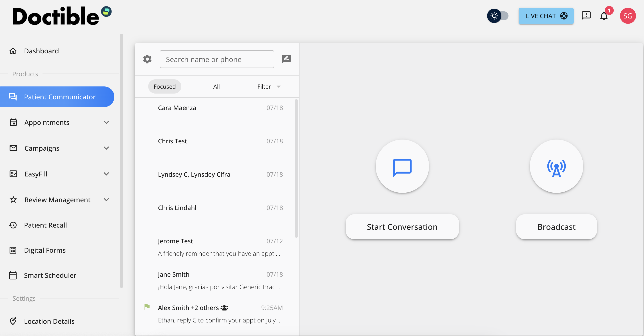
Task: Start a new message with the compose icon
Action: pos(286,59)
